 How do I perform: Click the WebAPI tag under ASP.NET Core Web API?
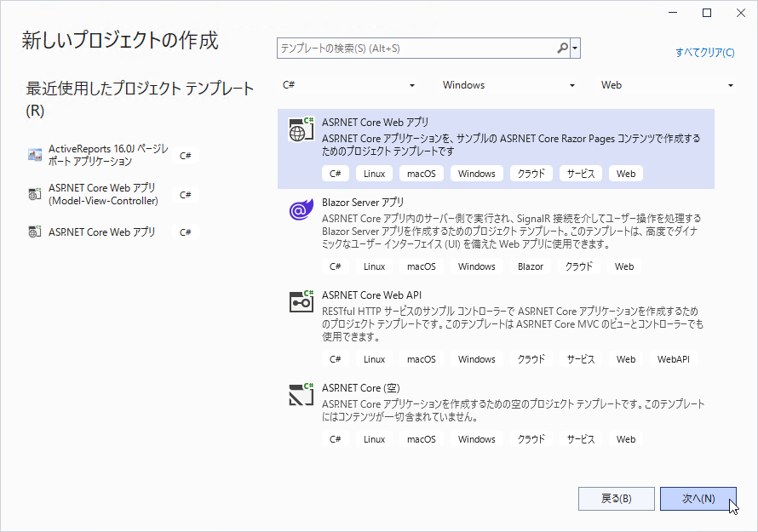tap(674, 359)
